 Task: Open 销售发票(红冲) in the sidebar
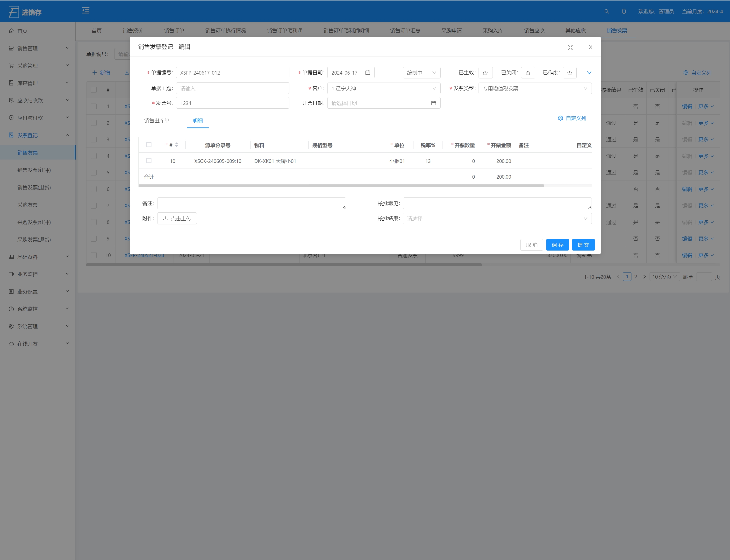[34, 170]
